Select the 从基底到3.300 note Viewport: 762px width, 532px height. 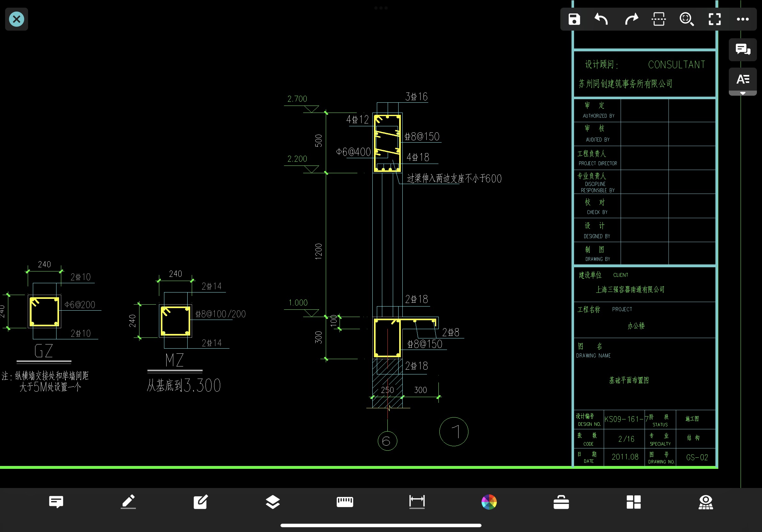[184, 385]
